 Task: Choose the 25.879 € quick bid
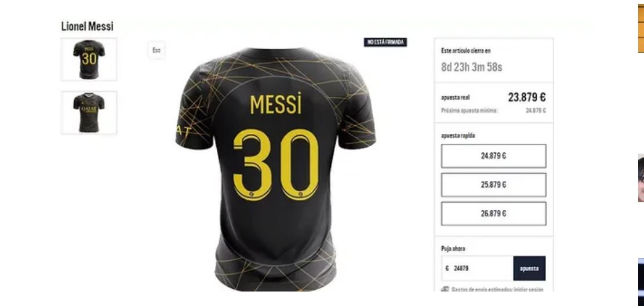pos(494,184)
